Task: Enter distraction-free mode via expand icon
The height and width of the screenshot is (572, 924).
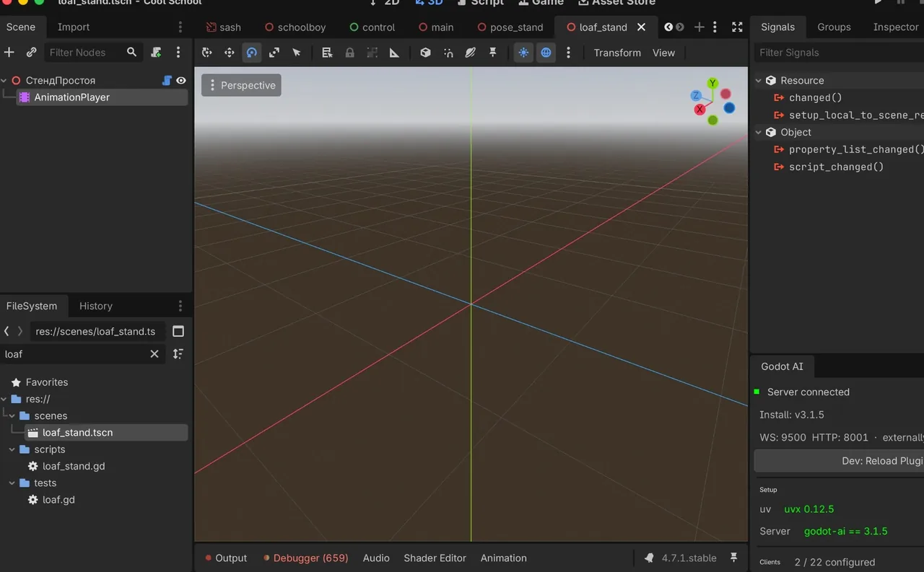Action: pos(737,27)
